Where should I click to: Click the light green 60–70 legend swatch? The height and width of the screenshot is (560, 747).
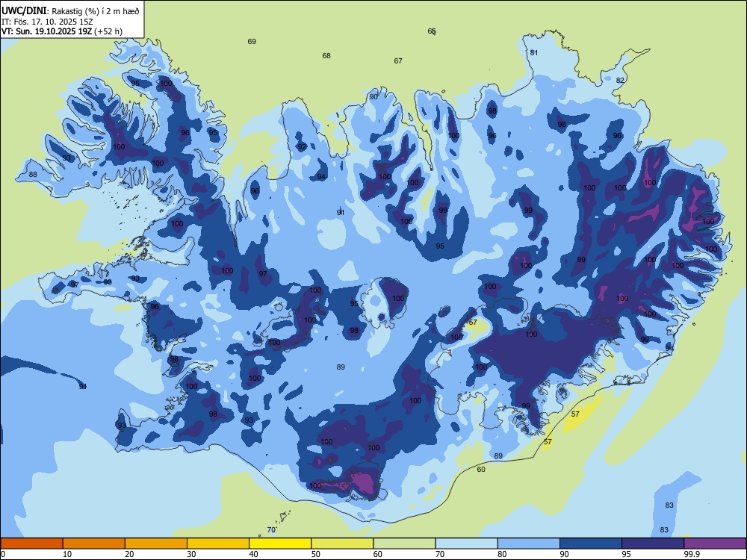point(404,544)
